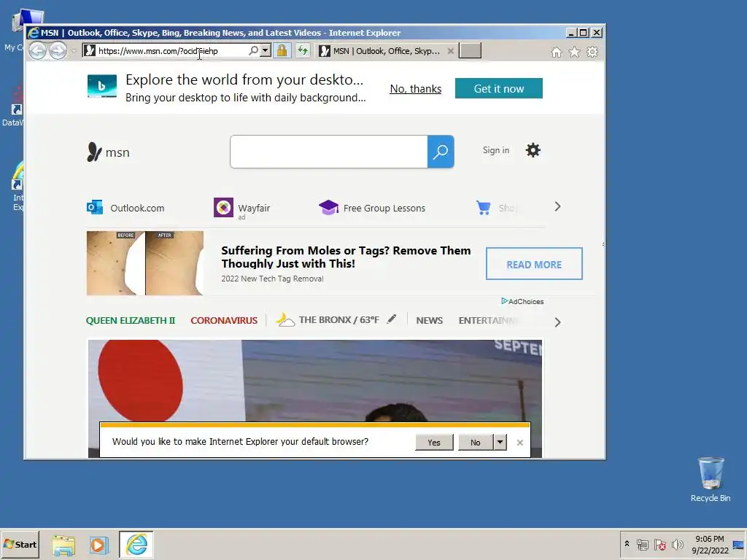Screen dimensions: 747x560
Task: Click the Get it now button
Action: click(x=499, y=88)
